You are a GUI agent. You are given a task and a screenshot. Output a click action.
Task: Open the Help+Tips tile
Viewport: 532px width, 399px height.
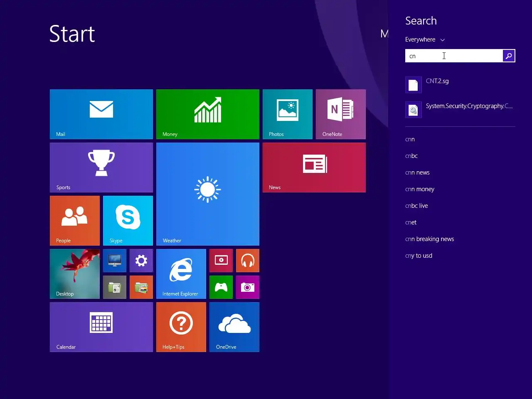coord(181,327)
